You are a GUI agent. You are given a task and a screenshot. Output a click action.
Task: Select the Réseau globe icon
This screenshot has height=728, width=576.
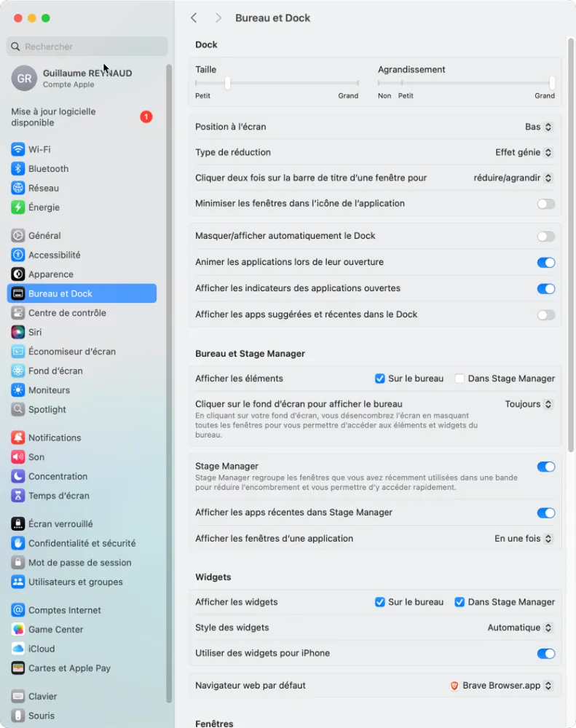tap(17, 188)
